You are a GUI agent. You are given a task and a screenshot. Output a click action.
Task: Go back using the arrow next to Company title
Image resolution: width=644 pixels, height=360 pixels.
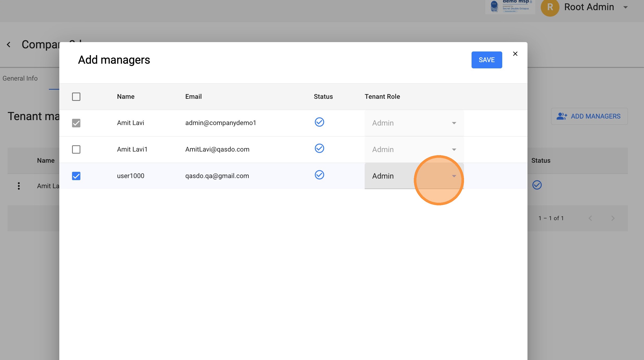tap(9, 45)
